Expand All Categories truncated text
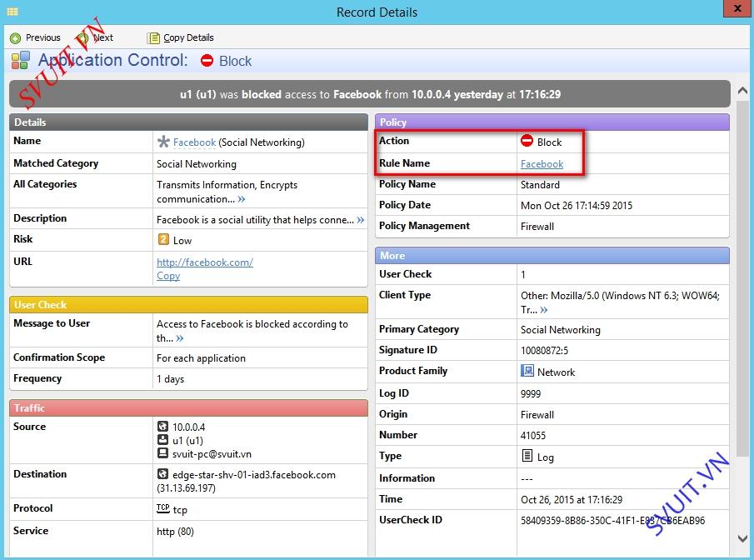The width and height of the screenshot is (754, 560). [242, 199]
